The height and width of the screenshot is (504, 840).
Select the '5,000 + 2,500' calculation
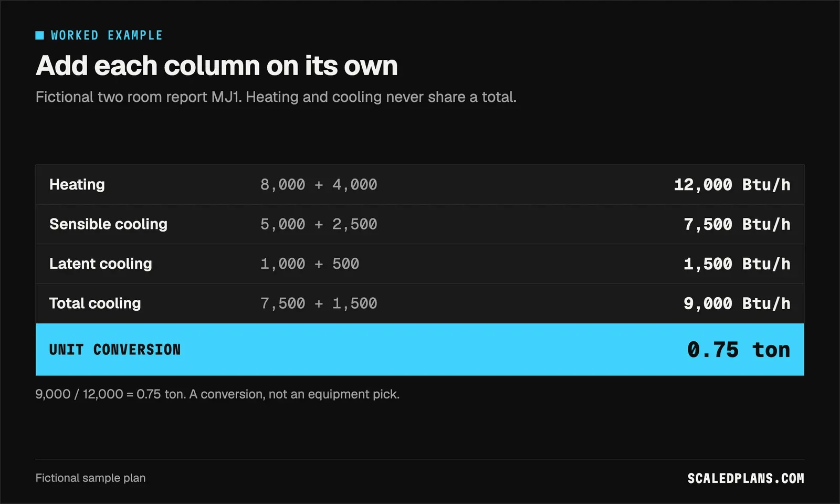coord(319,224)
